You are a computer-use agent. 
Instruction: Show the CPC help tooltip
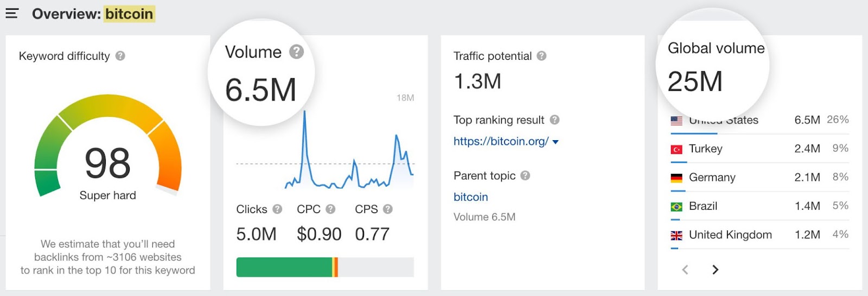[330, 209]
